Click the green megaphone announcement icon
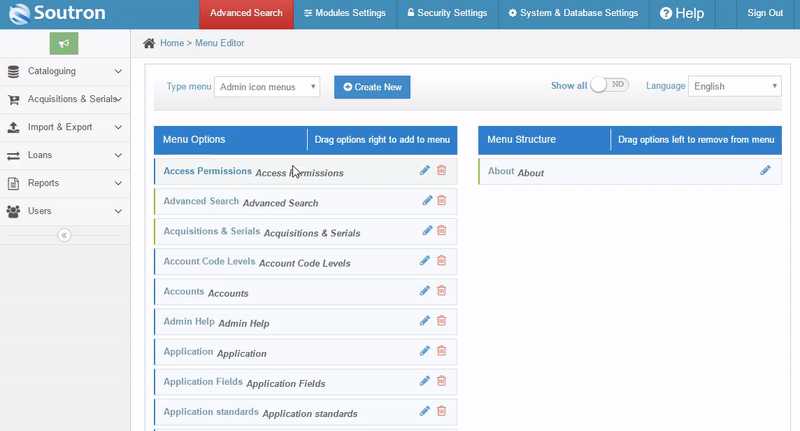Image resolution: width=800 pixels, height=431 pixels. 63,43
